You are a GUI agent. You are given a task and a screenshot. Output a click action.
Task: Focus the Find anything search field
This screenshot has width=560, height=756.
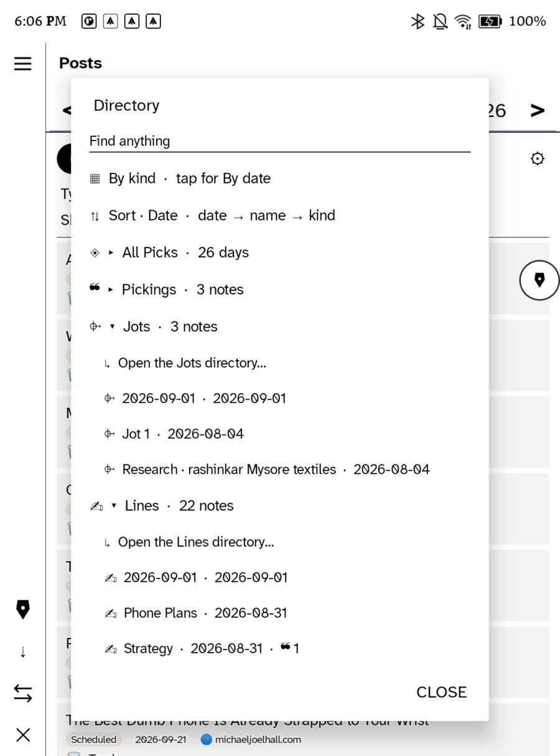tap(280, 141)
